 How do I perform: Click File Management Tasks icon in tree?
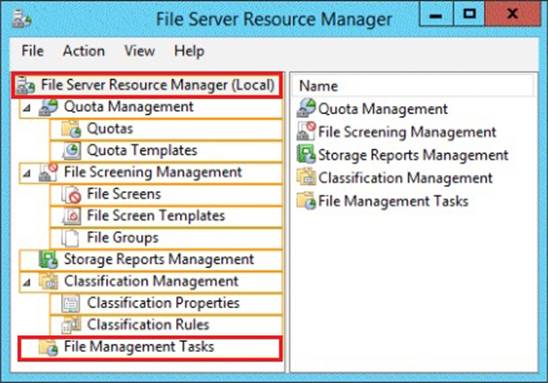(x=48, y=347)
